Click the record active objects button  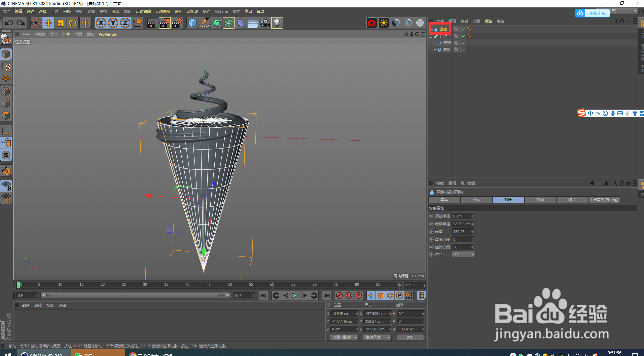point(339,295)
